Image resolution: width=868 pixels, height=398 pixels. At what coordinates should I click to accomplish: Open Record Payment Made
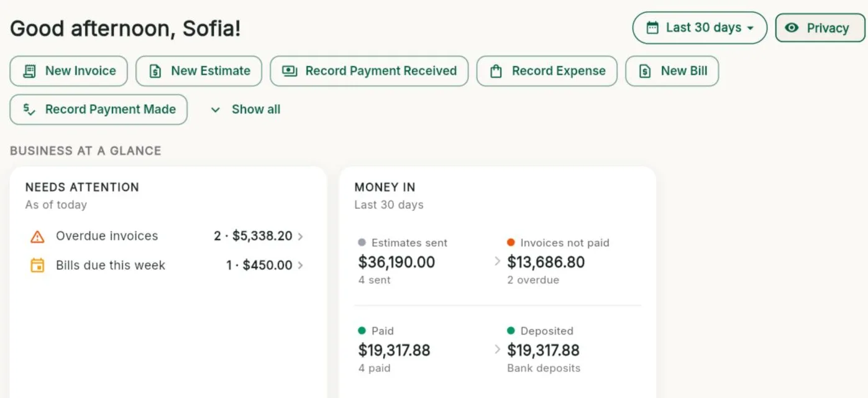[x=98, y=109]
